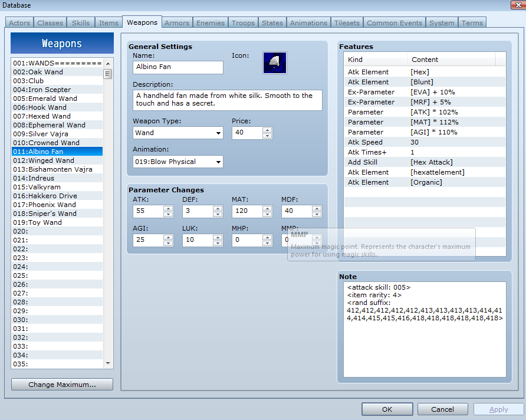Select weapon 007:Hexed Wand
This screenshot has width=526, height=420.
(x=57, y=116)
